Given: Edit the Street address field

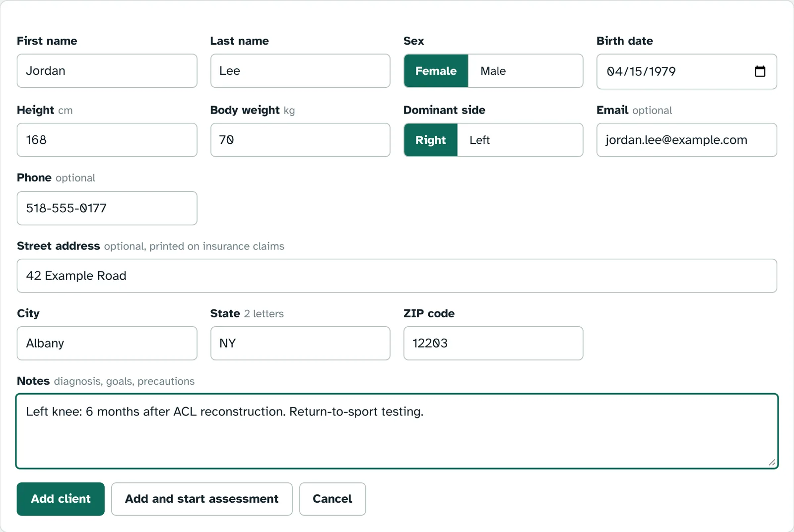Looking at the screenshot, I should pyautogui.click(x=397, y=276).
